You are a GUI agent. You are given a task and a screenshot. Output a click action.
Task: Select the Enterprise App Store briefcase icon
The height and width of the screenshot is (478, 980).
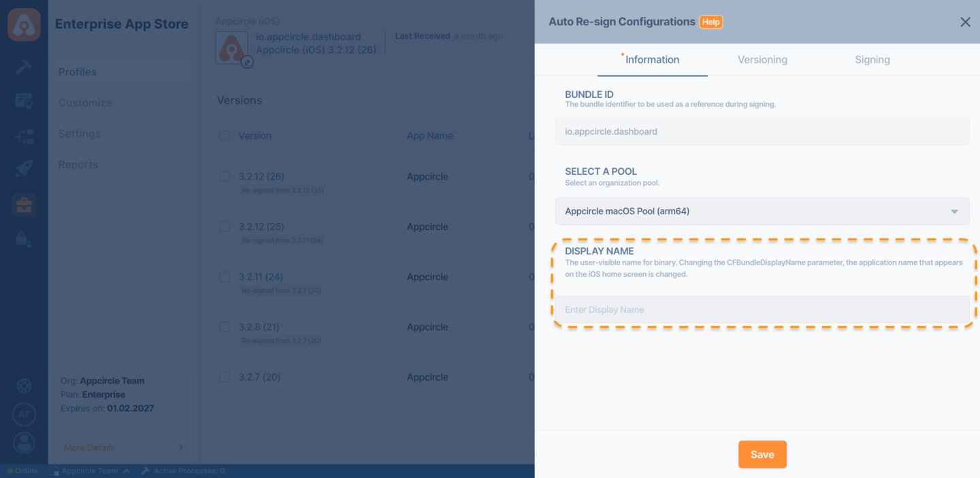coord(24,204)
